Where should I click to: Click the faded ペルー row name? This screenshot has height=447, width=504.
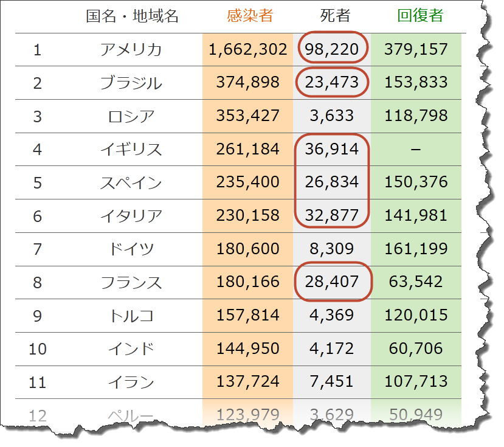coord(131,416)
